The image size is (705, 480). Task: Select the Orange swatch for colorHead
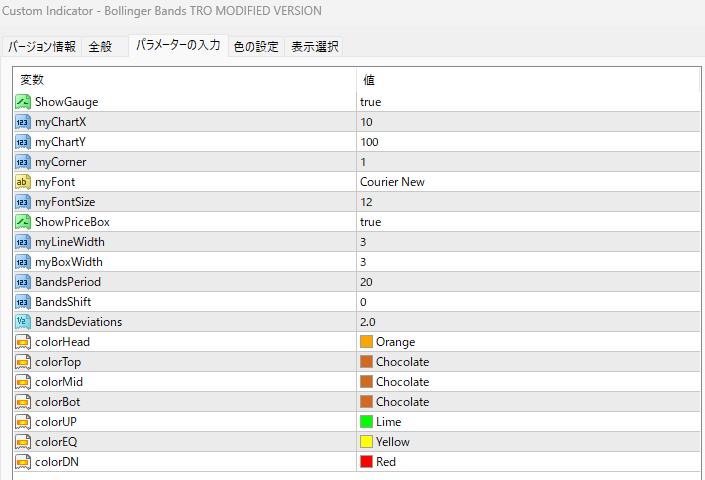point(366,342)
